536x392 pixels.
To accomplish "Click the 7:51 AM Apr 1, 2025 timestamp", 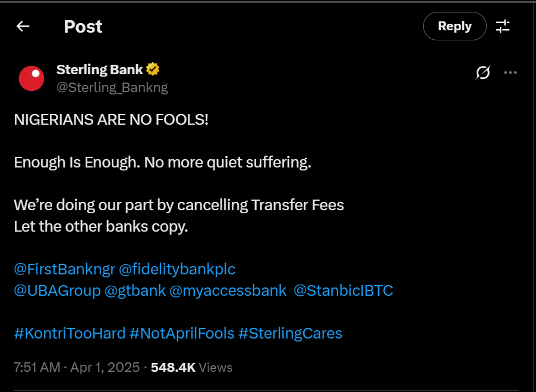I will coord(76,367).
